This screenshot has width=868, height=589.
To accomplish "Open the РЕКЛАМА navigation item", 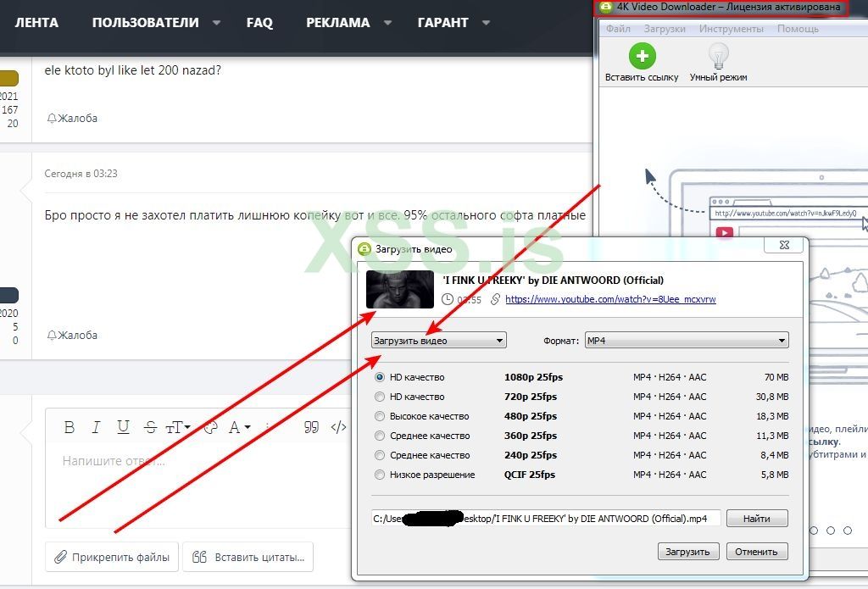I will click(338, 23).
